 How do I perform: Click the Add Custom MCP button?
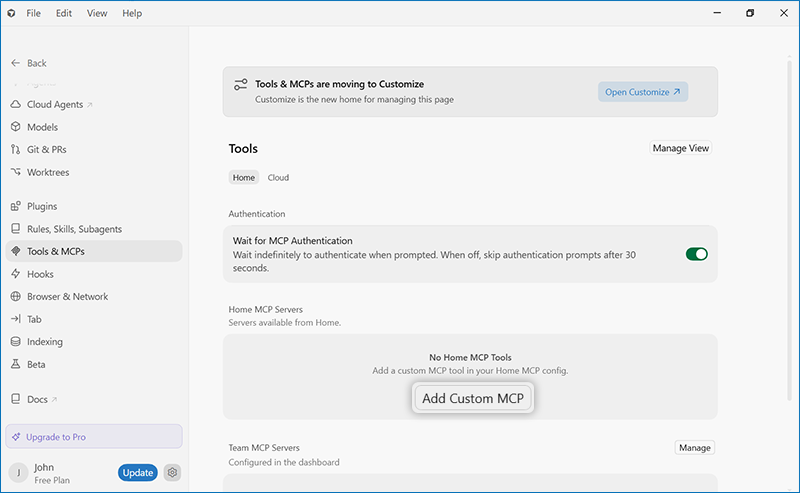[x=473, y=398]
